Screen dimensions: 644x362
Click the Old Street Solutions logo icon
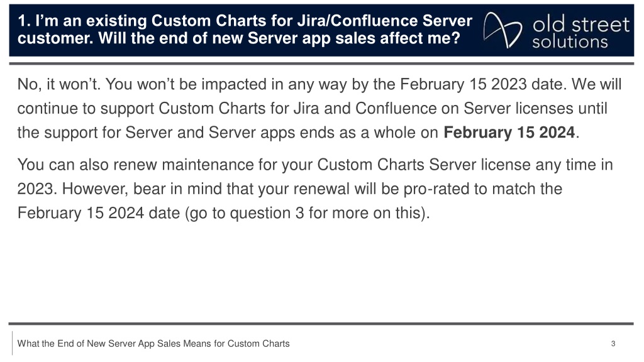(502, 30)
